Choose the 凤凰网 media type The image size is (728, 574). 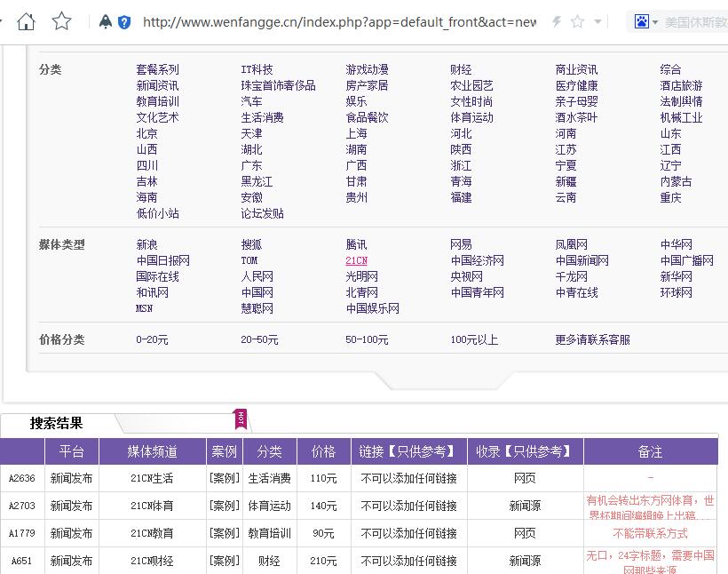pyautogui.click(x=571, y=244)
